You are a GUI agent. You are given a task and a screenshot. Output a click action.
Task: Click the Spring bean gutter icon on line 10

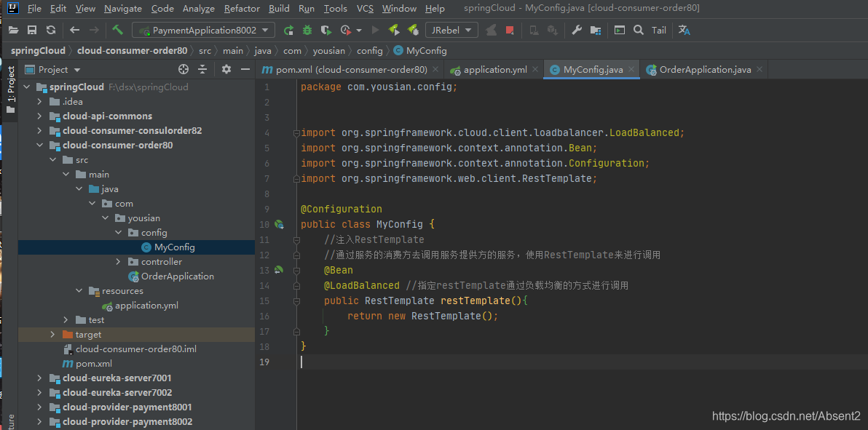279,224
